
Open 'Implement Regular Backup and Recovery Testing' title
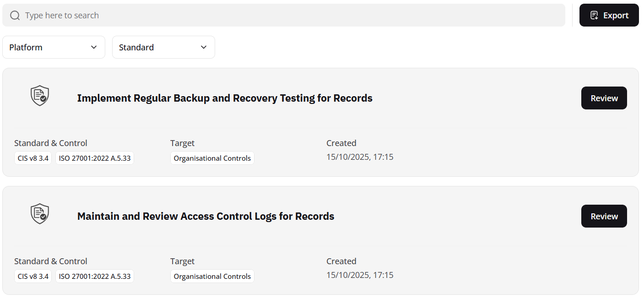click(225, 98)
